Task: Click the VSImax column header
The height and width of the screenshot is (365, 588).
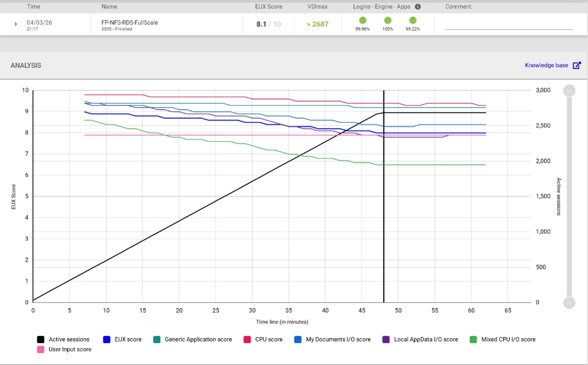Action: [318, 7]
